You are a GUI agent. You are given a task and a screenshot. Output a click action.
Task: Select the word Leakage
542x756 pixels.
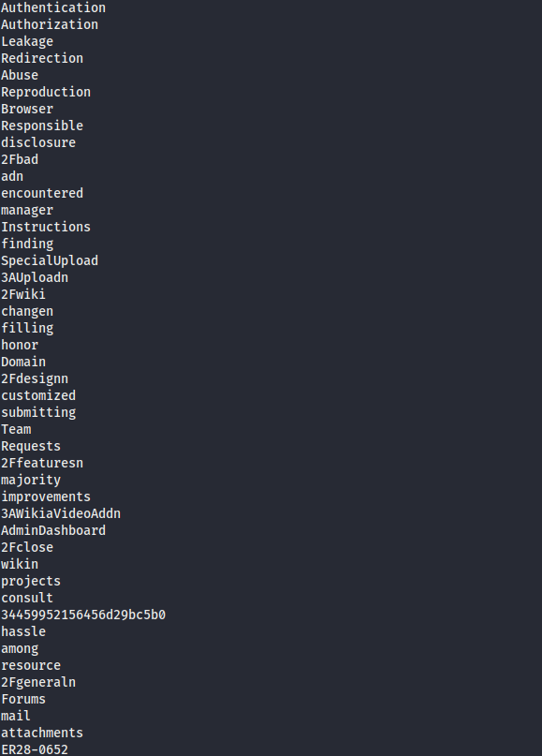[27, 41]
